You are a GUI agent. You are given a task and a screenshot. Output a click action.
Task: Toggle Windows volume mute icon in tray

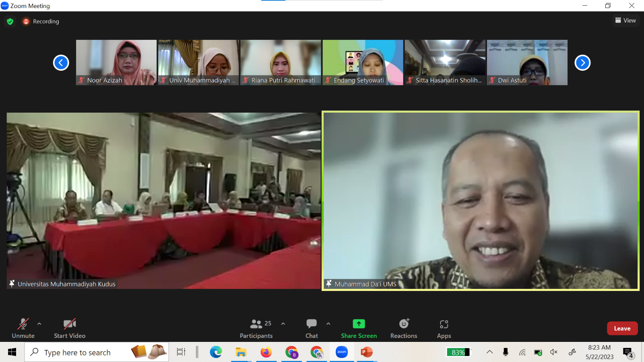click(x=554, y=352)
